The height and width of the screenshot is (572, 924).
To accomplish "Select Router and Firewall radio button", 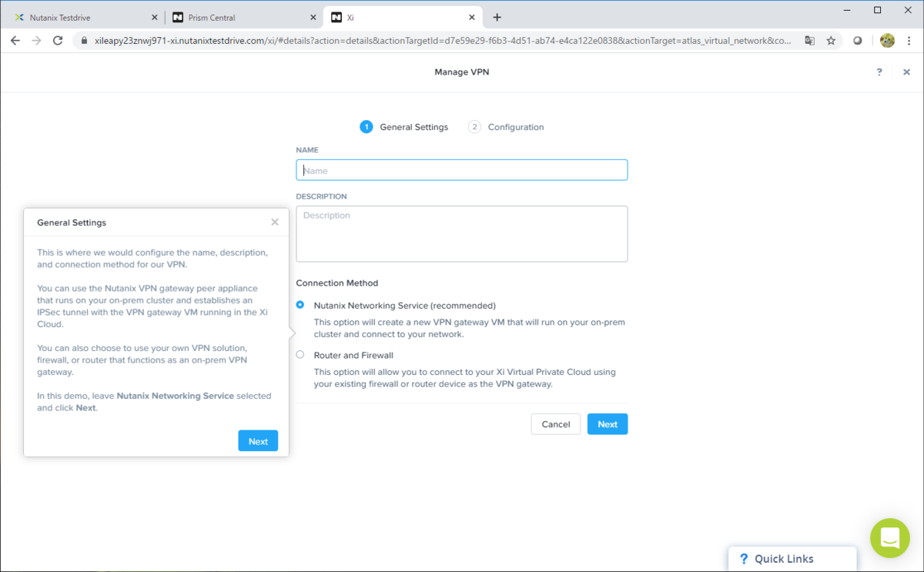I will pos(300,355).
